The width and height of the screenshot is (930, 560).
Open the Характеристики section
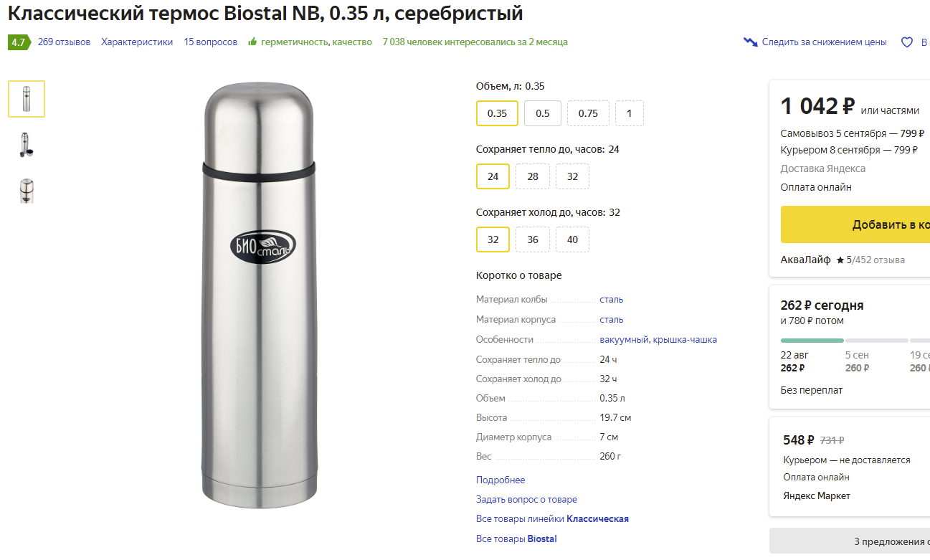click(x=137, y=42)
